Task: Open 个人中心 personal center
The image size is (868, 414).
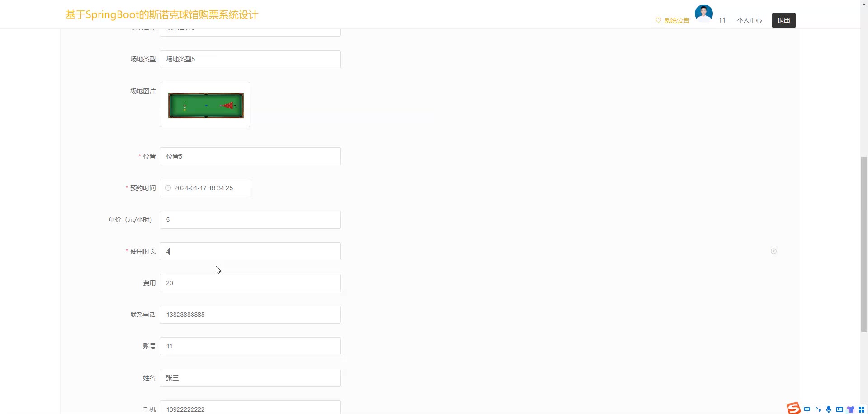Action: coord(749,20)
